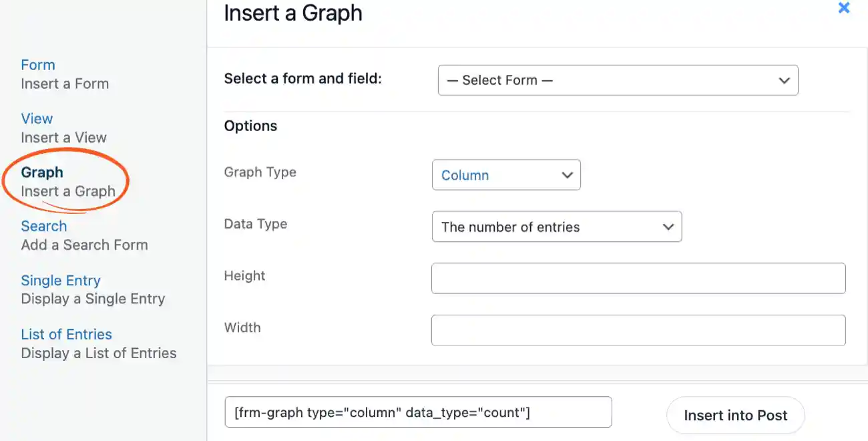The image size is (868, 441).
Task: Click the Select Form chevron arrow
Action: (x=784, y=80)
